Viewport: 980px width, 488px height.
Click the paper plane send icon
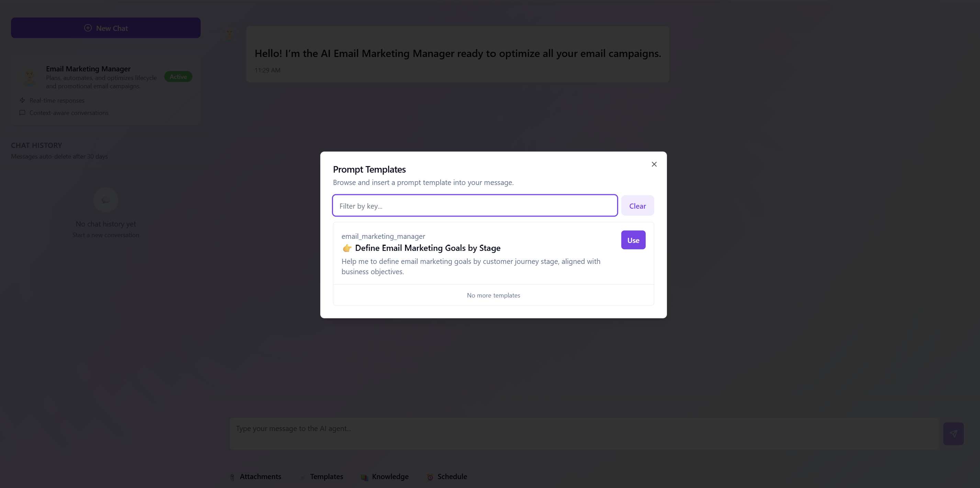tap(953, 433)
